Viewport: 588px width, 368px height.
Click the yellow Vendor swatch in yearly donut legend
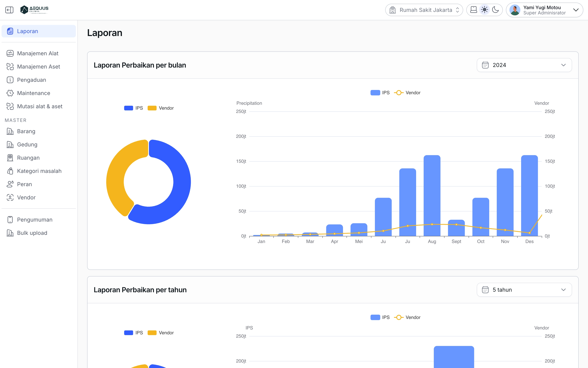point(152,333)
